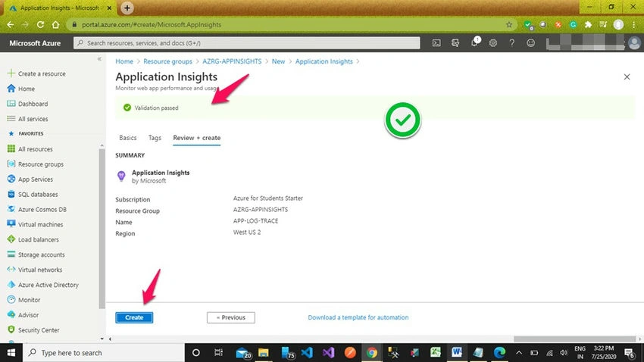Expand Windows system tray hidden icons

519,353
